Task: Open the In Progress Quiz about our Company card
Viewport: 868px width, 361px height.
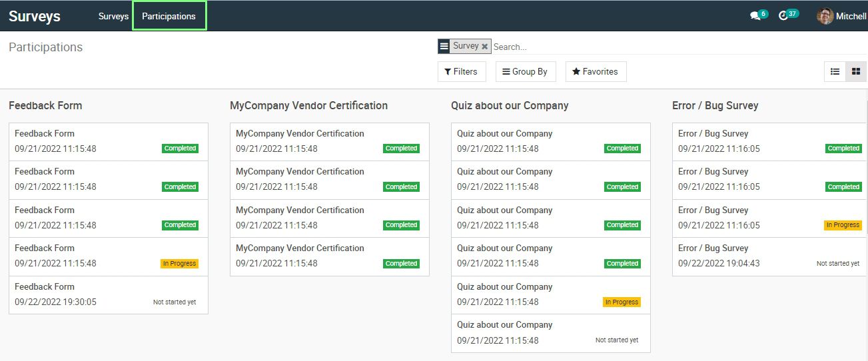Action: (551, 294)
